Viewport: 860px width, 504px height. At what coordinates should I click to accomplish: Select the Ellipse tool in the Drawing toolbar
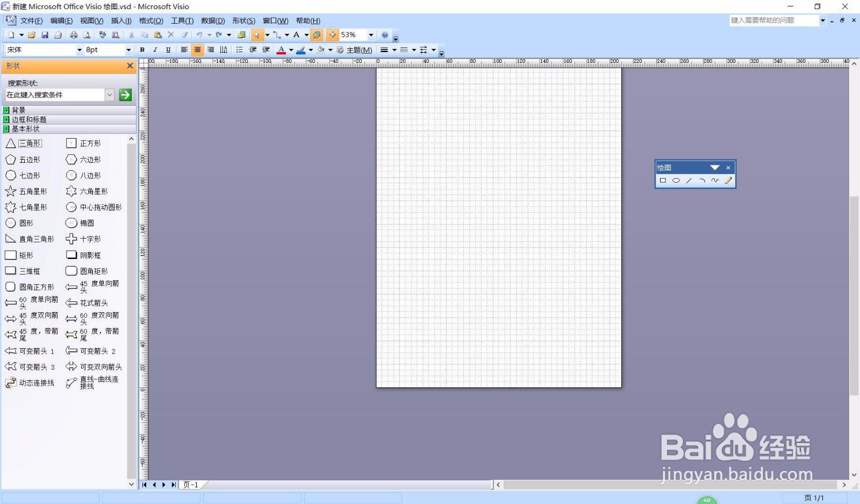(676, 181)
